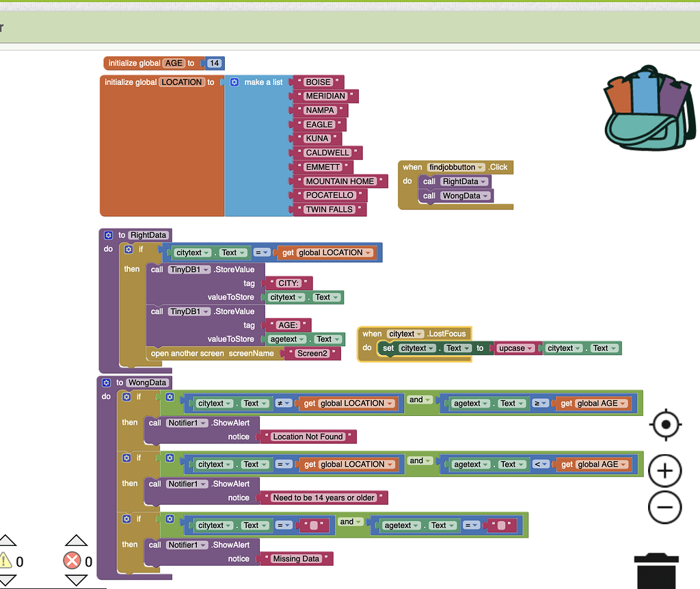Zoom out of the blocks workspace
Image resolution: width=700 pixels, height=589 pixels.
[x=664, y=508]
